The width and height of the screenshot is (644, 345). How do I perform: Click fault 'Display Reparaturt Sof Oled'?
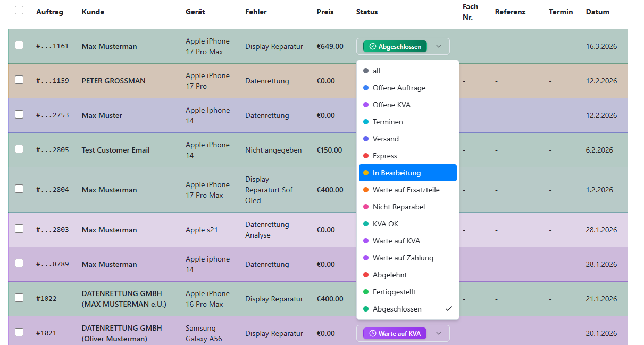[269, 190]
